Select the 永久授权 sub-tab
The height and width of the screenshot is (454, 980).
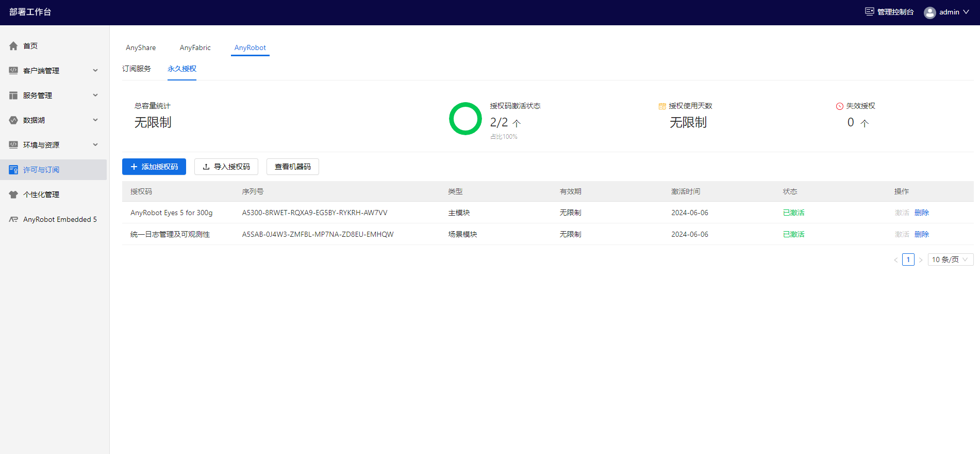[182, 69]
